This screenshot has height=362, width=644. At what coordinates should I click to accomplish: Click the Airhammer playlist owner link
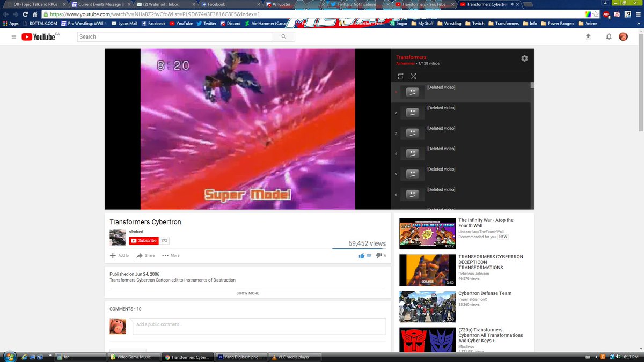(406, 63)
